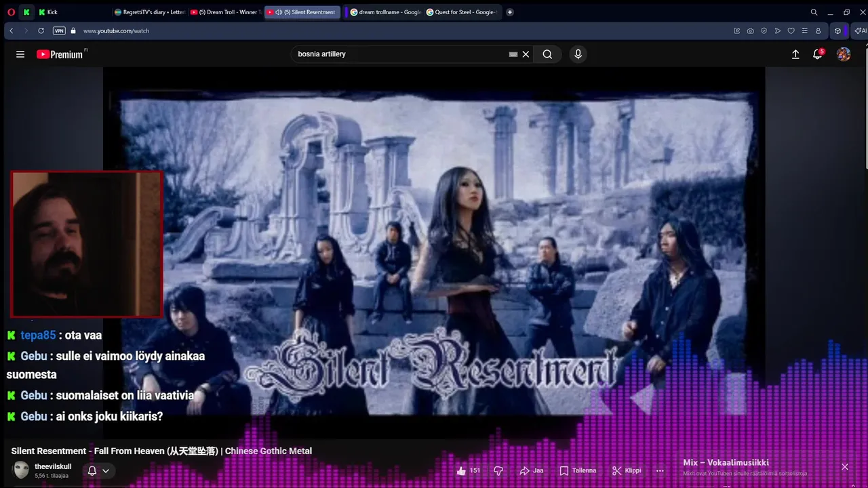This screenshot has height=488, width=868.
Task: Open the YouTube hamburger guide menu
Action: tap(20, 54)
